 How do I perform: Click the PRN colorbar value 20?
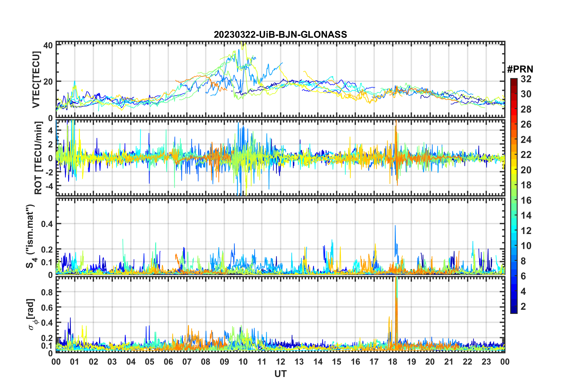point(526,170)
